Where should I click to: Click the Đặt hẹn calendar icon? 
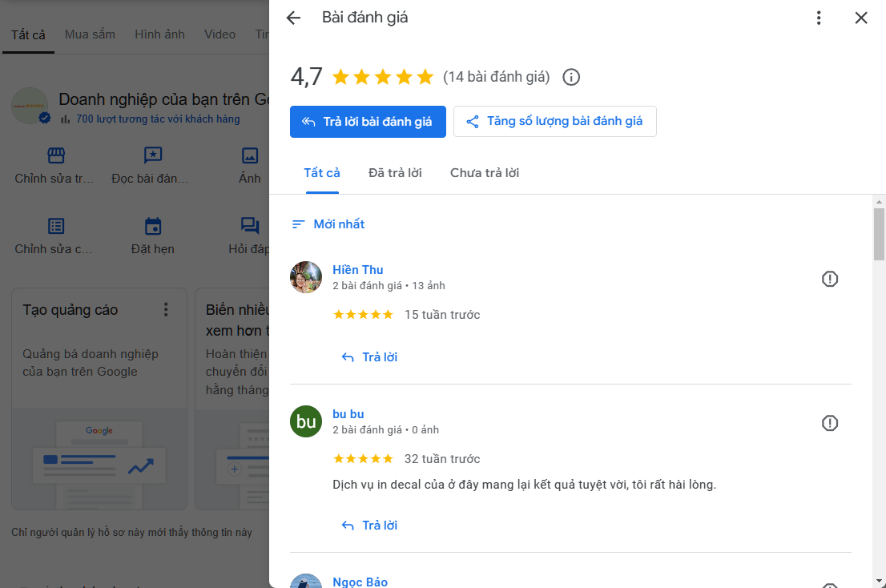click(152, 226)
